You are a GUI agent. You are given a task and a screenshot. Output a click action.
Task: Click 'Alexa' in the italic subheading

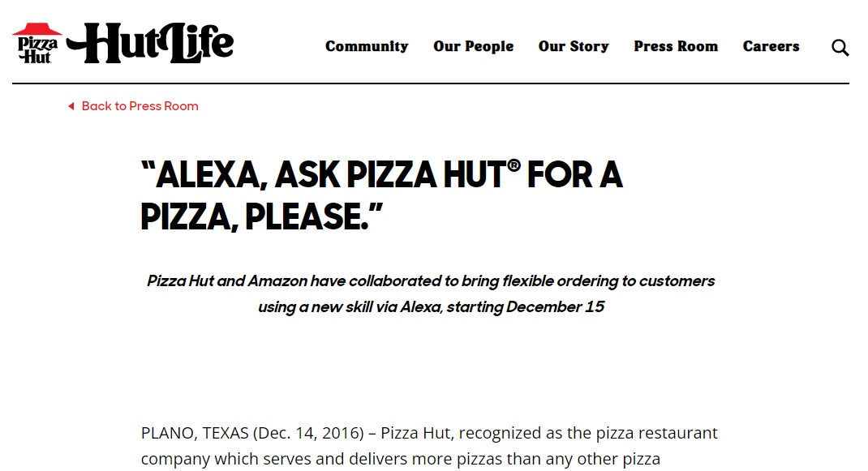[421, 307]
